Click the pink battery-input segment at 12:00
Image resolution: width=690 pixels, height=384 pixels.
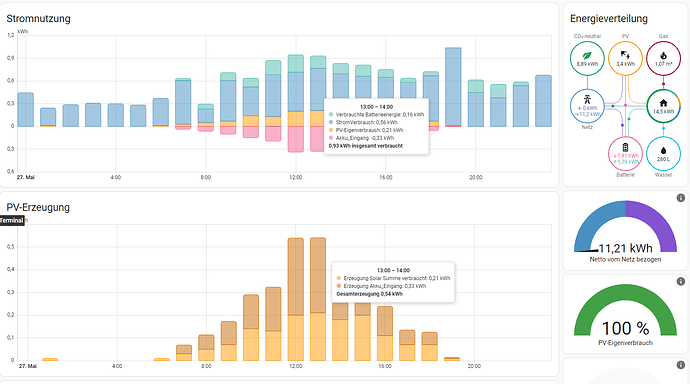point(296,139)
